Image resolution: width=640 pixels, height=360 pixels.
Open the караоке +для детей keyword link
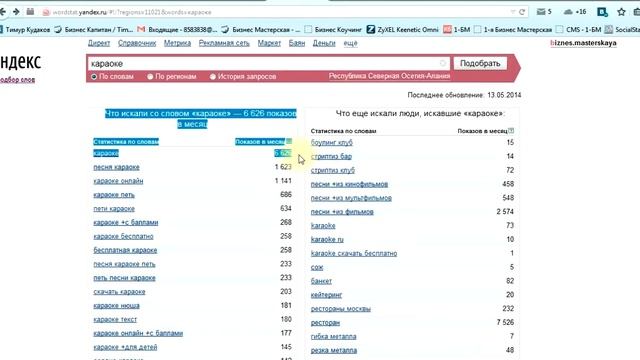point(125,347)
